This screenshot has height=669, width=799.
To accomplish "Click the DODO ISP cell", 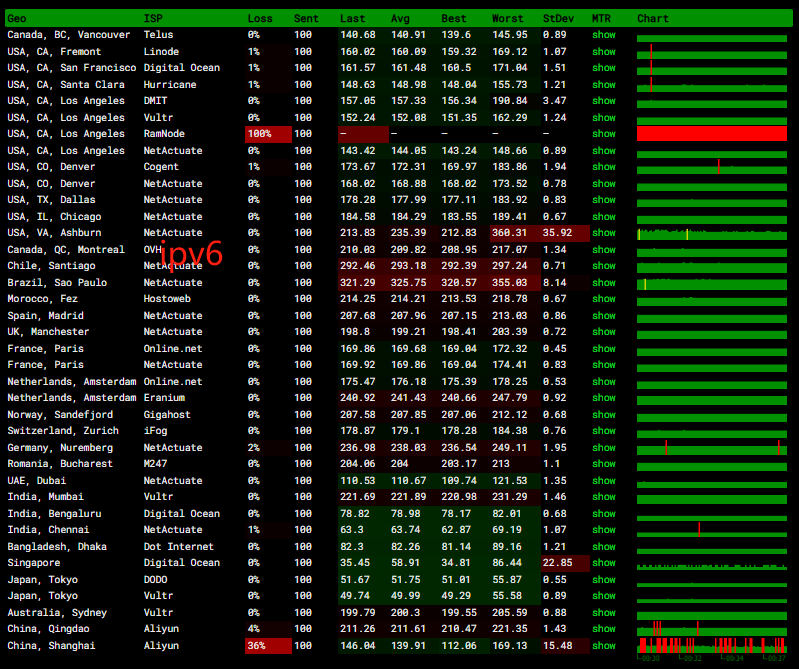I will click(x=155, y=580).
